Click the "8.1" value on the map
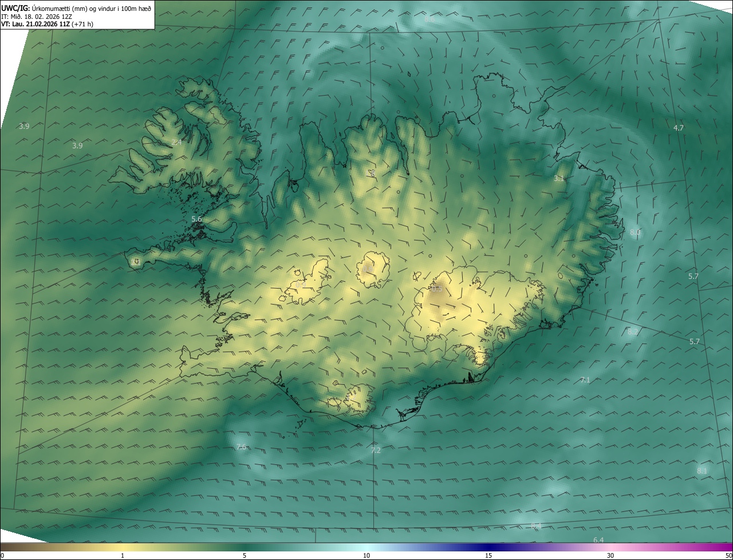Image resolution: width=733 pixels, height=560 pixels. (702, 471)
